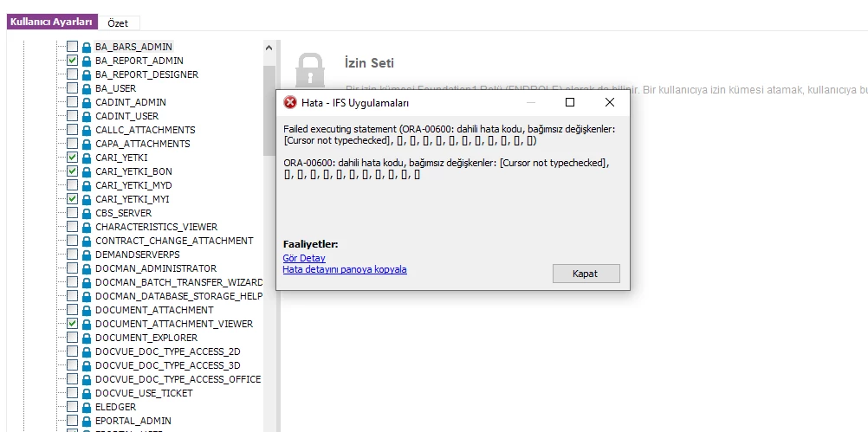Switch to the Özet tab

pyautogui.click(x=118, y=23)
